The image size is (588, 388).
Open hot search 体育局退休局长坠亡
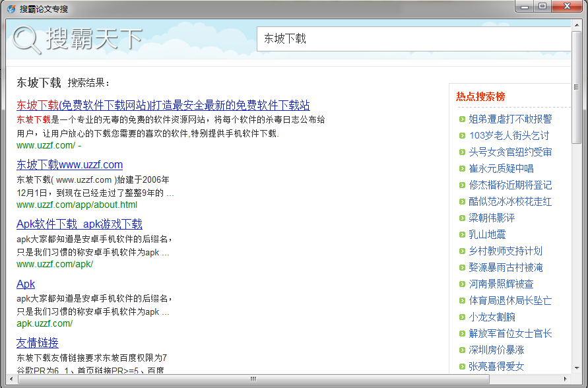tap(510, 301)
